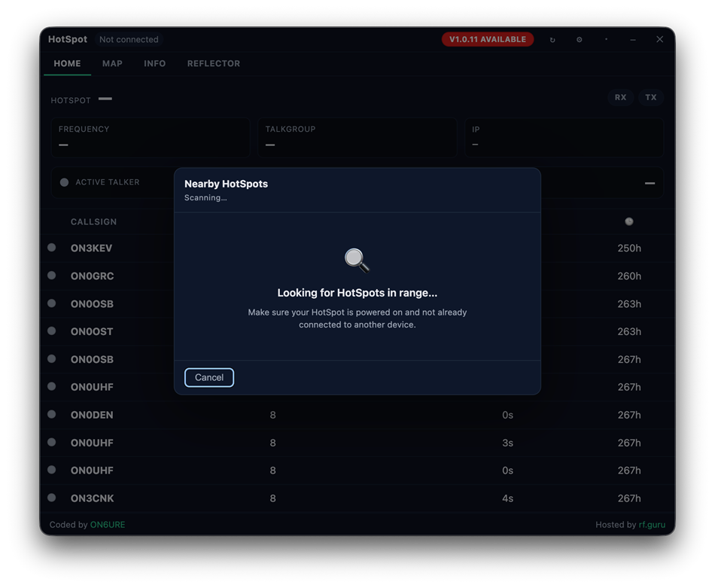Click the IP info card
The height and width of the screenshot is (588, 715).
(x=564, y=137)
